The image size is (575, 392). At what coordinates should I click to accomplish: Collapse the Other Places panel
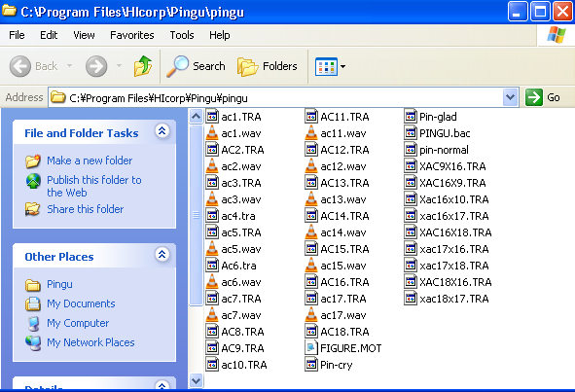[162, 255]
